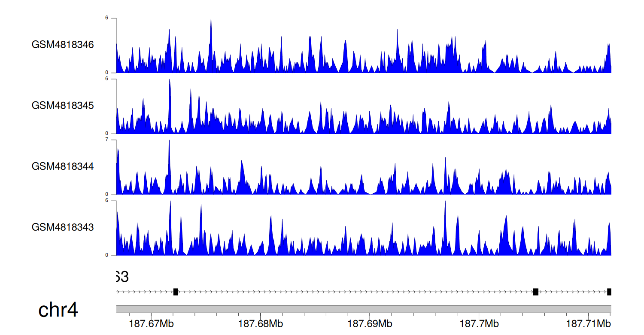Select the middle exon box on gene track
Viewport: 644px width, 335px height.
[x=535, y=292]
